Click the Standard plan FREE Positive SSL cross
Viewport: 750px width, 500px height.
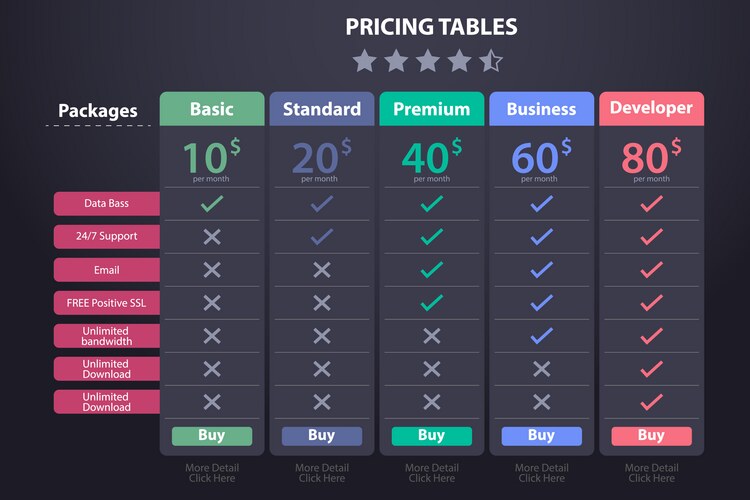322,302
